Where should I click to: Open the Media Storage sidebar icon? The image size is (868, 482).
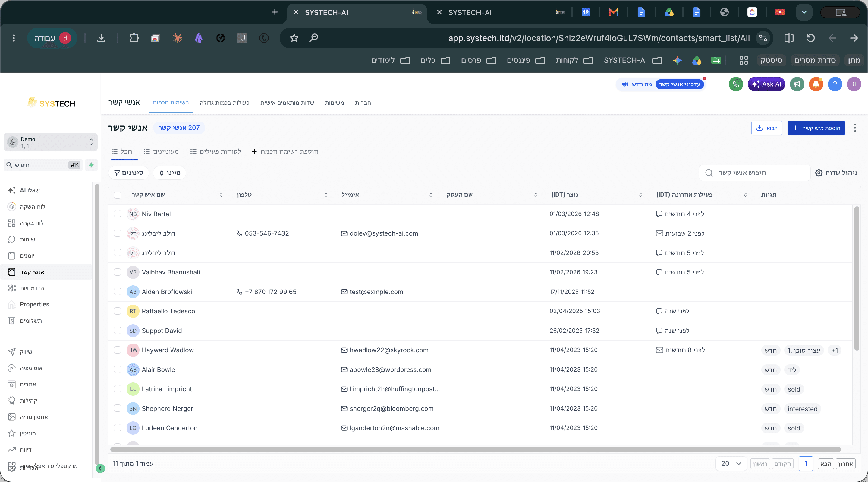point(12,417)
